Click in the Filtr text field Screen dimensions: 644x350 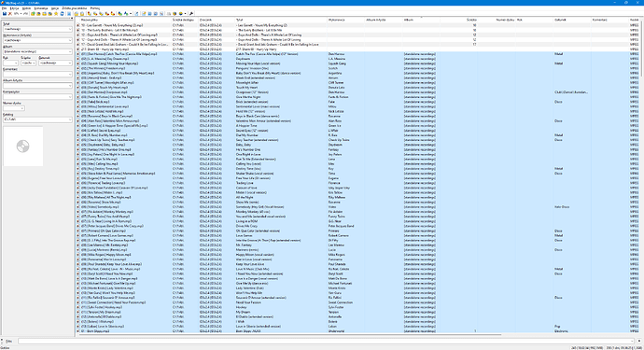(326, 341)
